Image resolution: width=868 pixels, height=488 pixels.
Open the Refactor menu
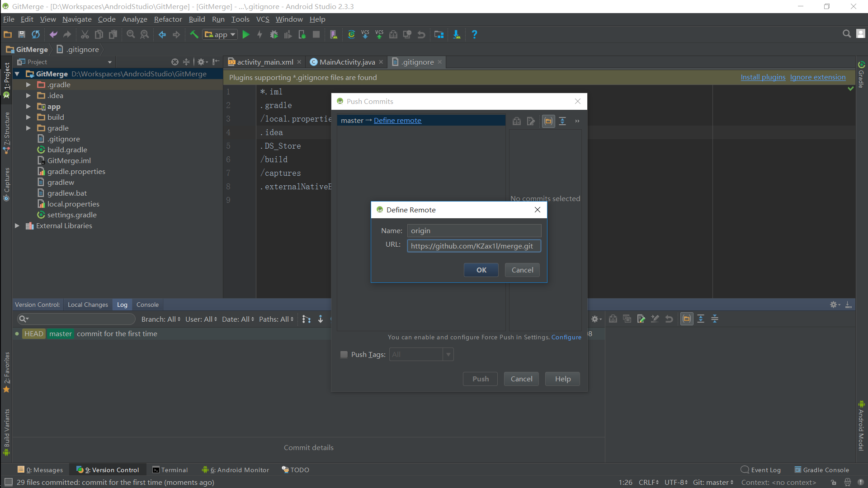(168, 19)
